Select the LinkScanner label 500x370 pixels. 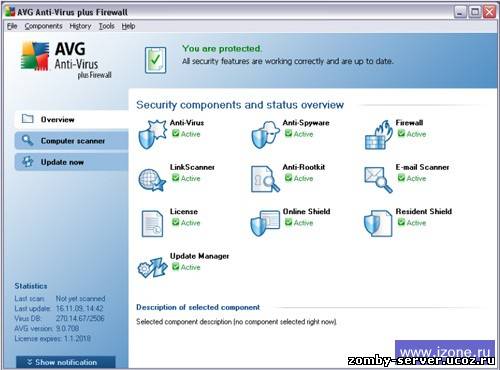coord(192,167)
